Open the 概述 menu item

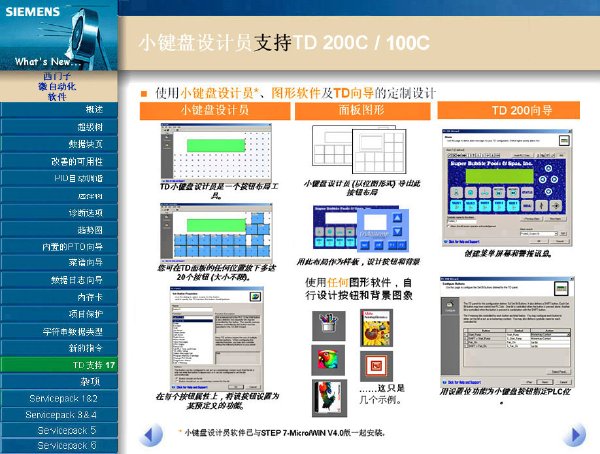pos(59,109)
